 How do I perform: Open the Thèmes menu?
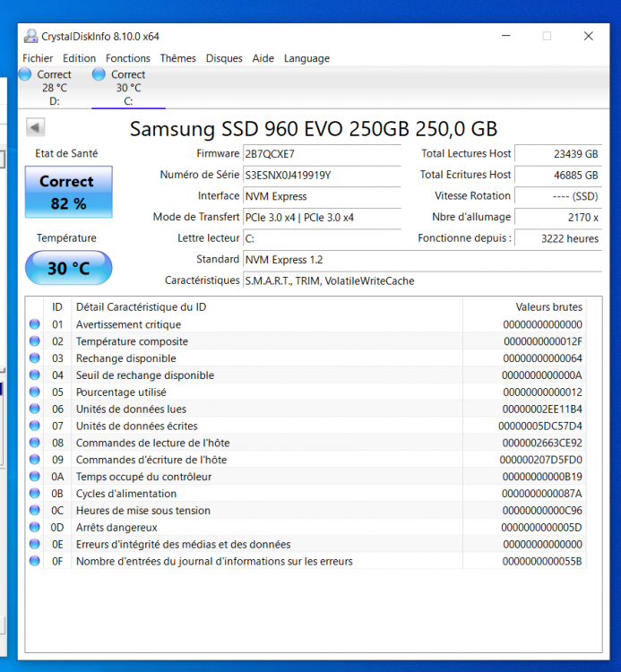[177, 58]
